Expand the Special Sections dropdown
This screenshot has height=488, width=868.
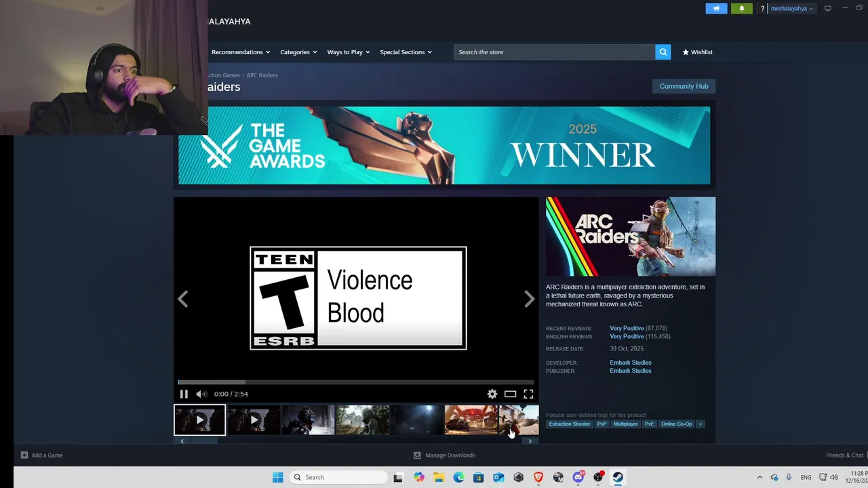(406, 52)
